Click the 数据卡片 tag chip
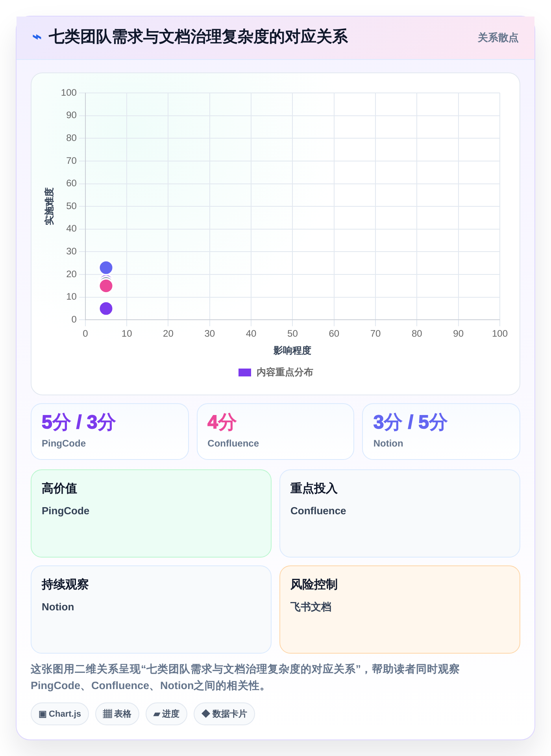The width and height of the screenshot is (551, 756). pyautogui.click(x=224, y=714)
